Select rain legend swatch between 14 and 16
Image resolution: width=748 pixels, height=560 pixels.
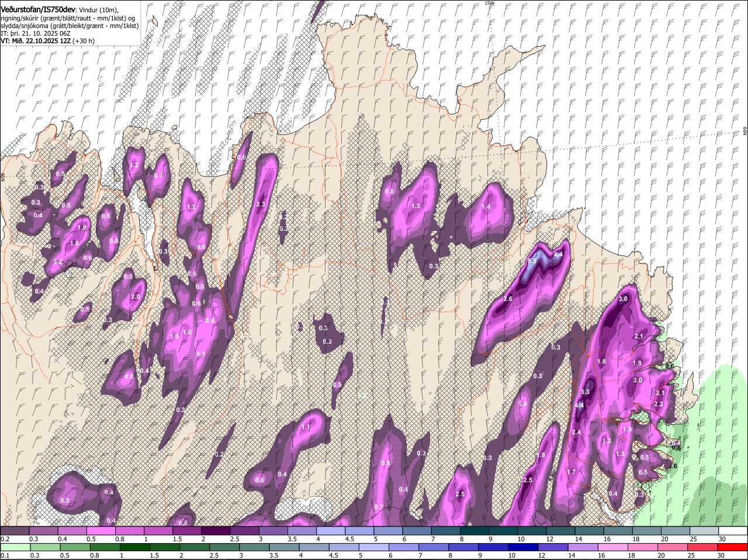[583, 547]
